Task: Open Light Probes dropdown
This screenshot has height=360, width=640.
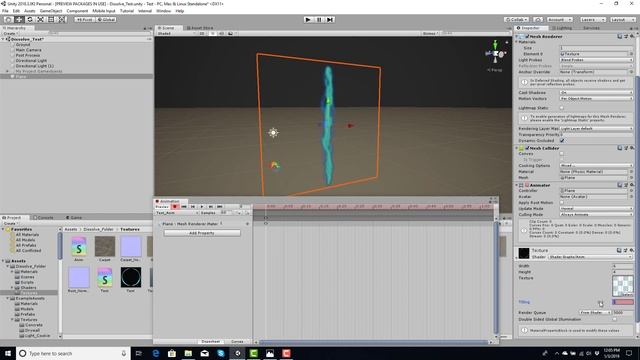Action: (596, 60)
